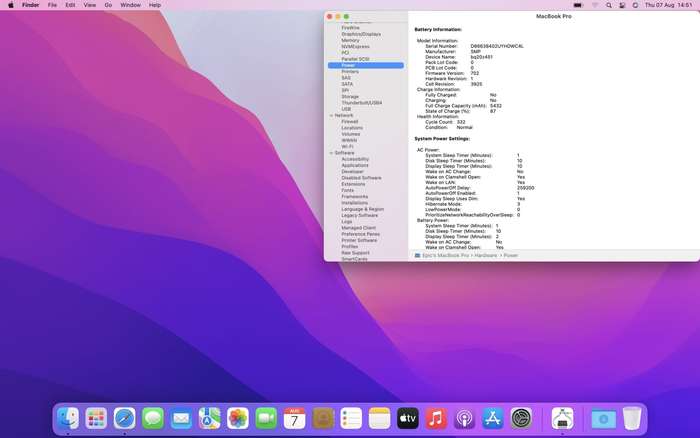This screenshot has height=438, width=700.
Task: Open the View menu
Action: coord(90,5)
